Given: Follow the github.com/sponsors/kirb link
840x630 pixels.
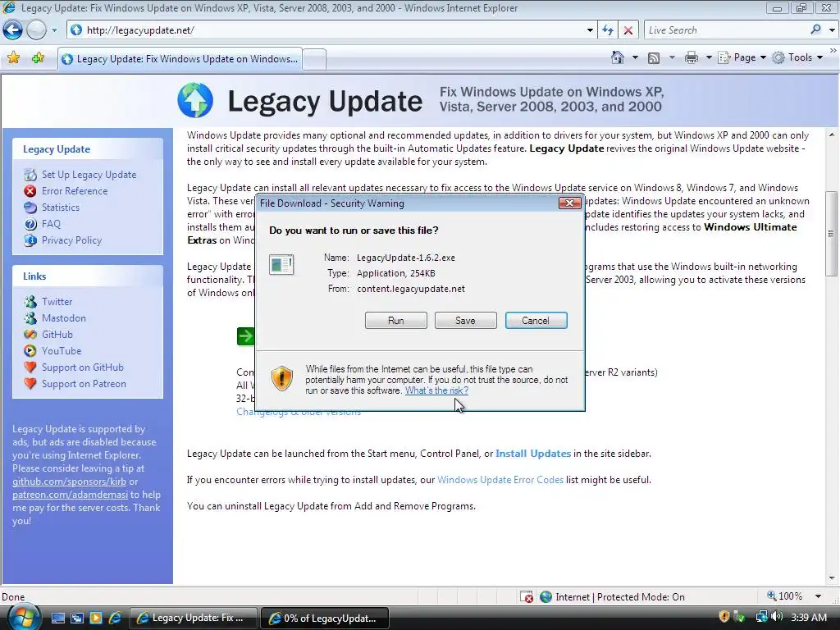Looking at the screenshot, I should [69, 482].
